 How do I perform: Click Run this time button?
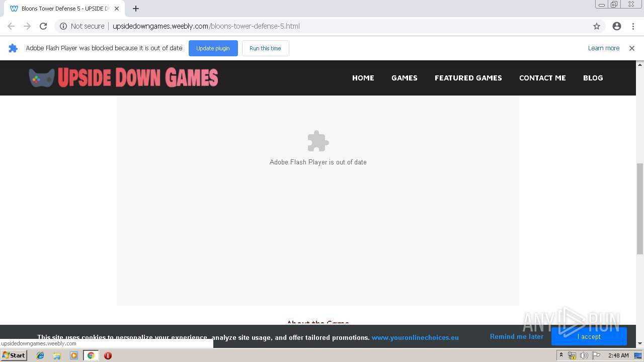[x=265, y=48]
